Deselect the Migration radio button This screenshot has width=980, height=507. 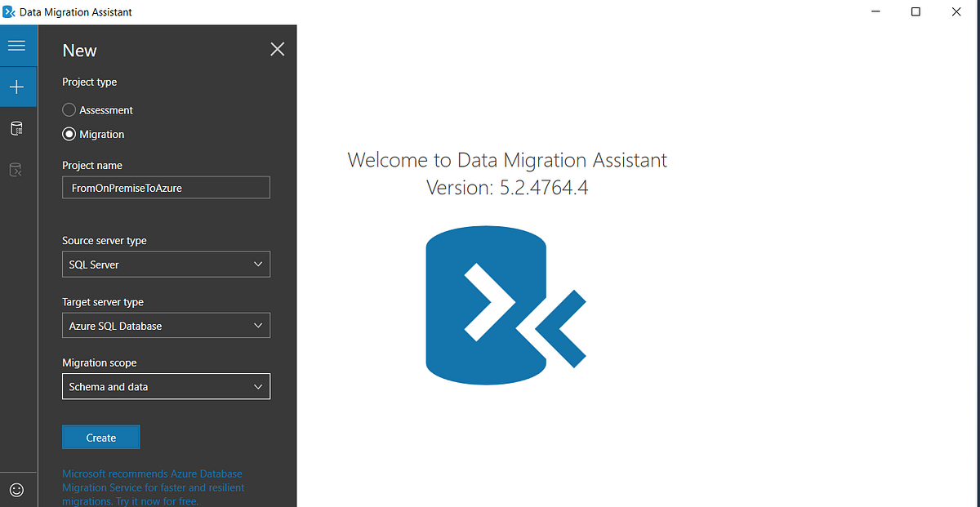click(69, 134)
